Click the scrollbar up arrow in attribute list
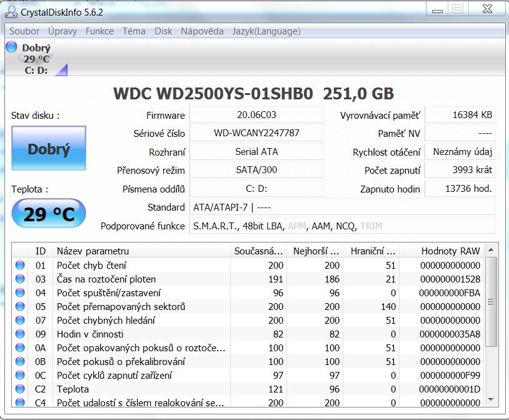This screenshot has width=509, height=420. click(x=491, y=249)
